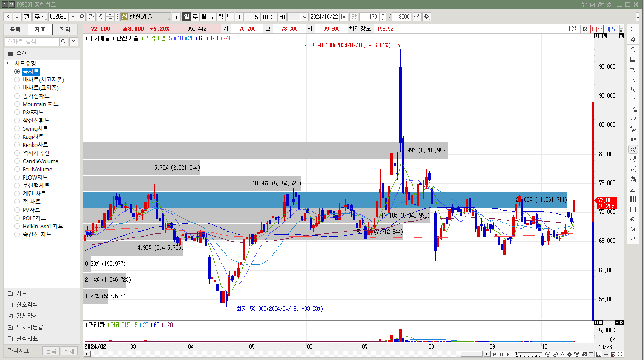Click the smart search double-chevron expander
Screen dimensions: 644x360
click(x=73, y=42)
